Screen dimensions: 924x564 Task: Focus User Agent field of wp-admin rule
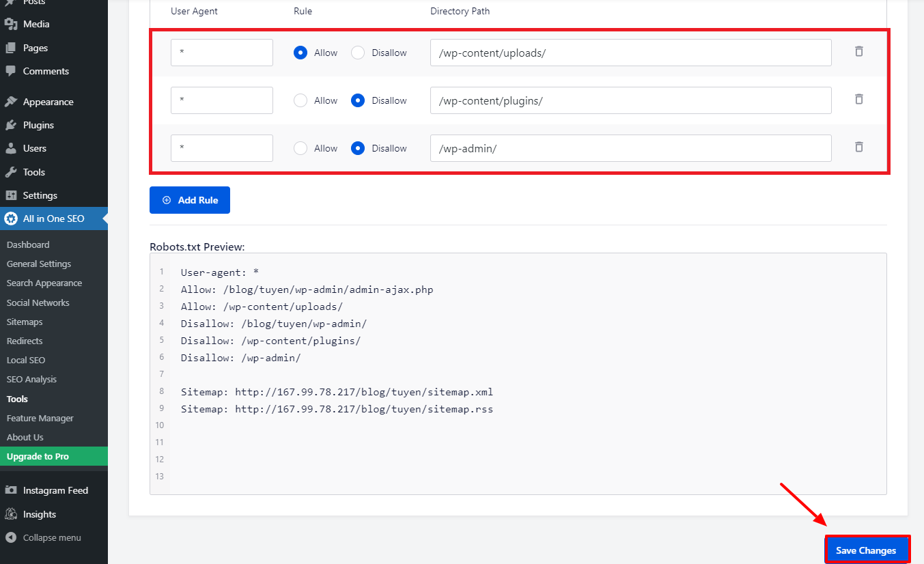coord(222,148)
